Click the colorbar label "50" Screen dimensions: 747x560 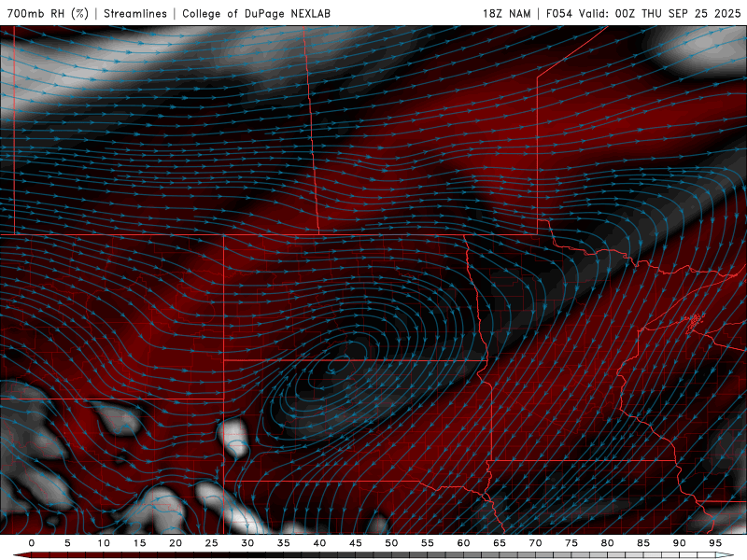(391, 543)
